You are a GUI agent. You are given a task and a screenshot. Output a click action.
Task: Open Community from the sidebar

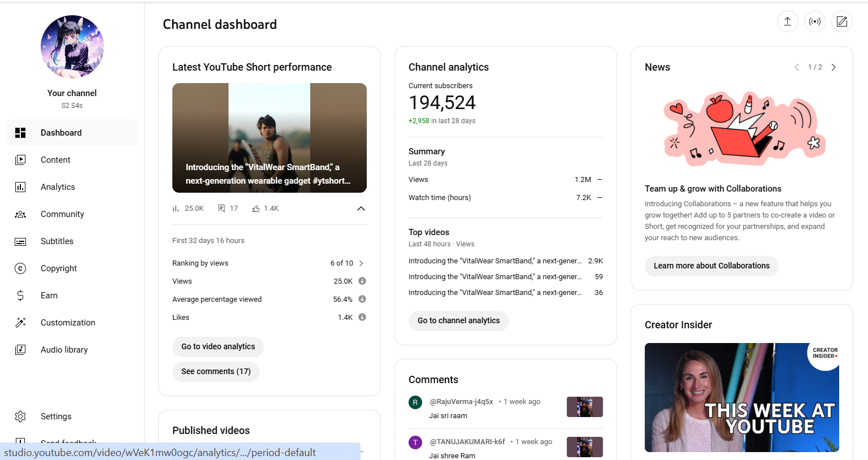point(62,214)
